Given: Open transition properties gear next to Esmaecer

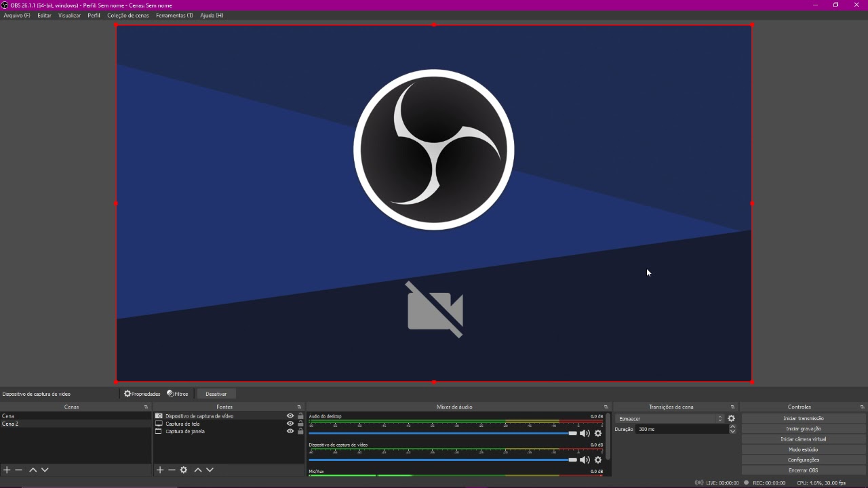Looking at the screenshot, I should 731,419.
